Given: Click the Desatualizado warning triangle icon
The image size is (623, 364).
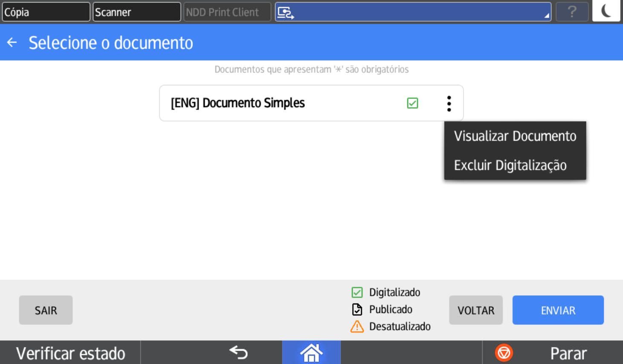Looking at the screenshot, I should point(357,326).
